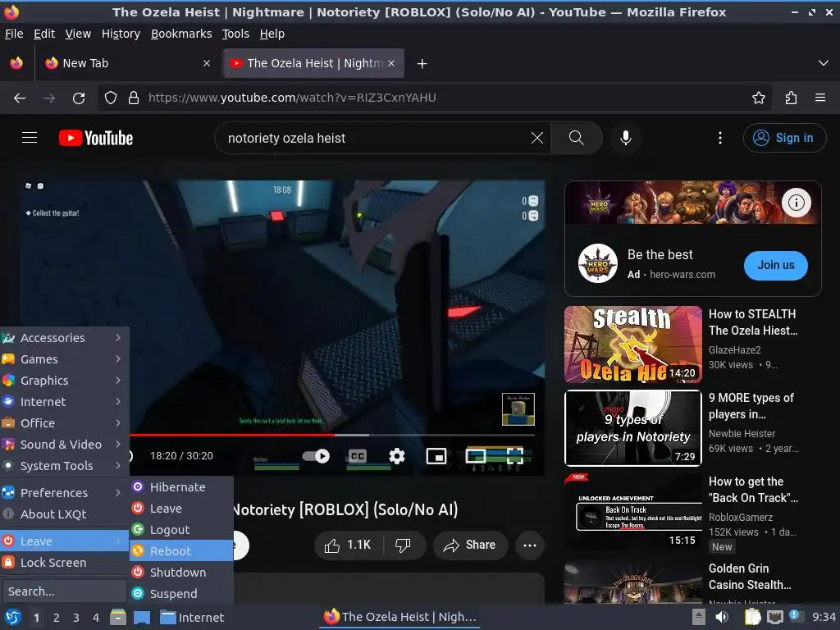Open the Bookmarks menu
This screenshot has width=840, height=630.
pos(181,34)
